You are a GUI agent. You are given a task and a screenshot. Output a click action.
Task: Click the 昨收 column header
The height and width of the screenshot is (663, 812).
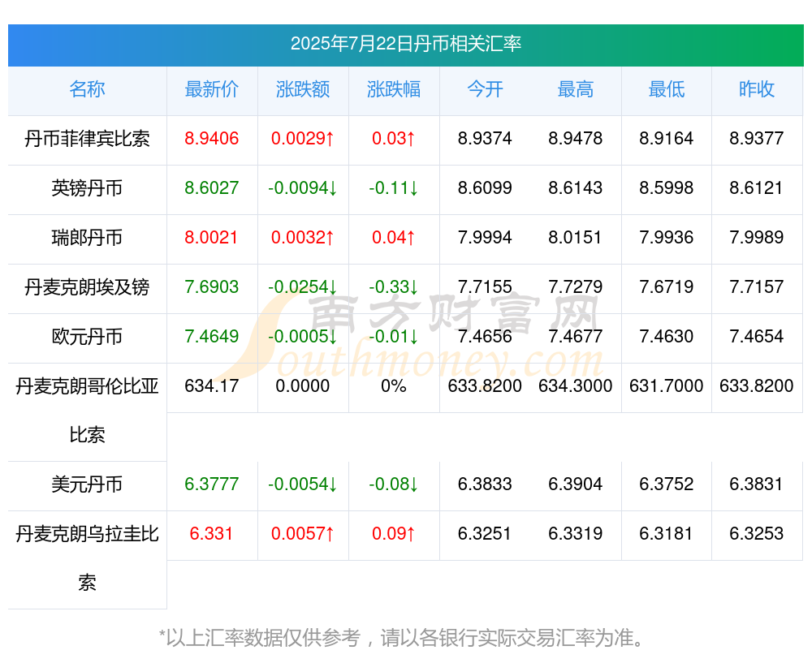pyautogui.click(x=756, y=89)
